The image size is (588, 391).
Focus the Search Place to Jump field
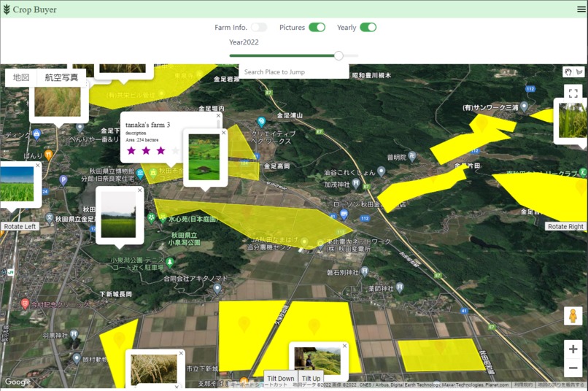point(293,71)
